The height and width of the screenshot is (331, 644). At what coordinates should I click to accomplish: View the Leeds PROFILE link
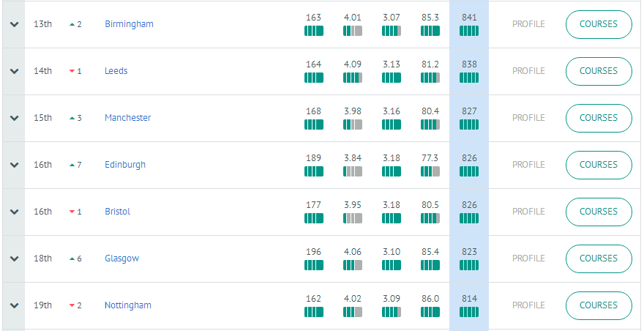(528, 71)
